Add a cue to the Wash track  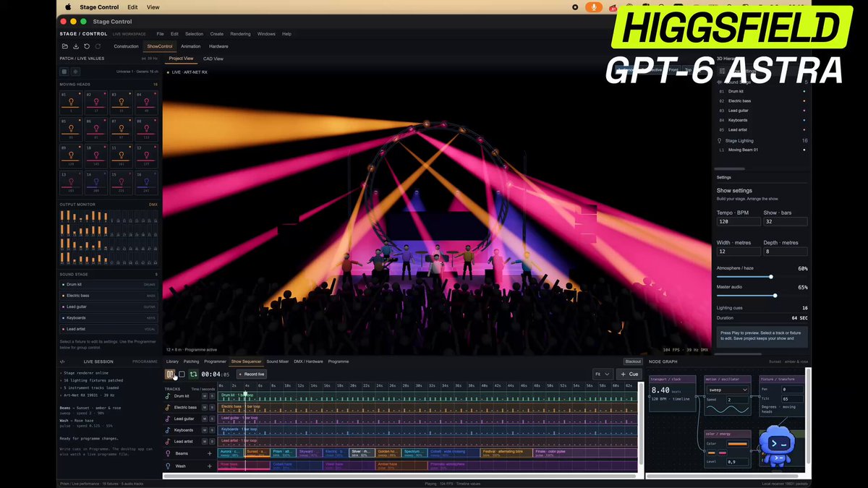pyautogui.click(x=210, y=466)
